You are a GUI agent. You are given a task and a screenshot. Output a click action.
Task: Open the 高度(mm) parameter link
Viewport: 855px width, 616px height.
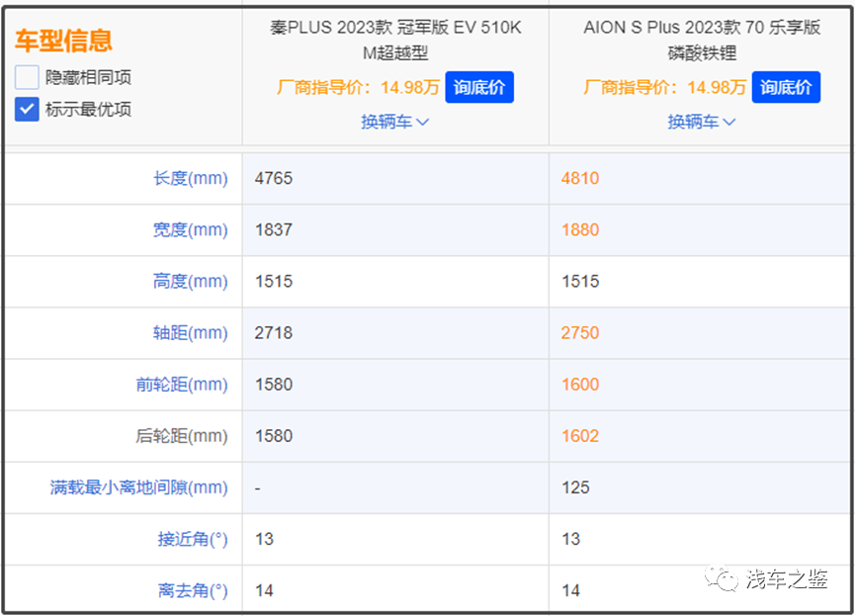[191, 282]
